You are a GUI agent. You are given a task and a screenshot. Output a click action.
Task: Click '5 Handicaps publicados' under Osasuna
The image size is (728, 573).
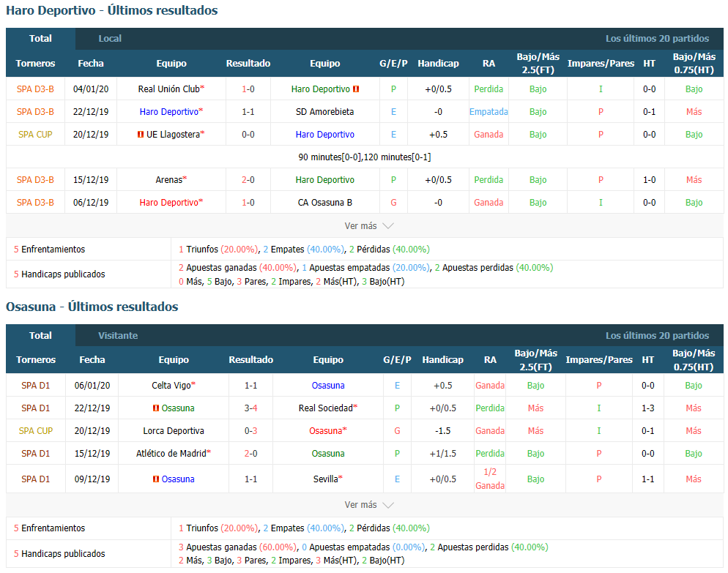pyautogui.click(x=59, y=554)
